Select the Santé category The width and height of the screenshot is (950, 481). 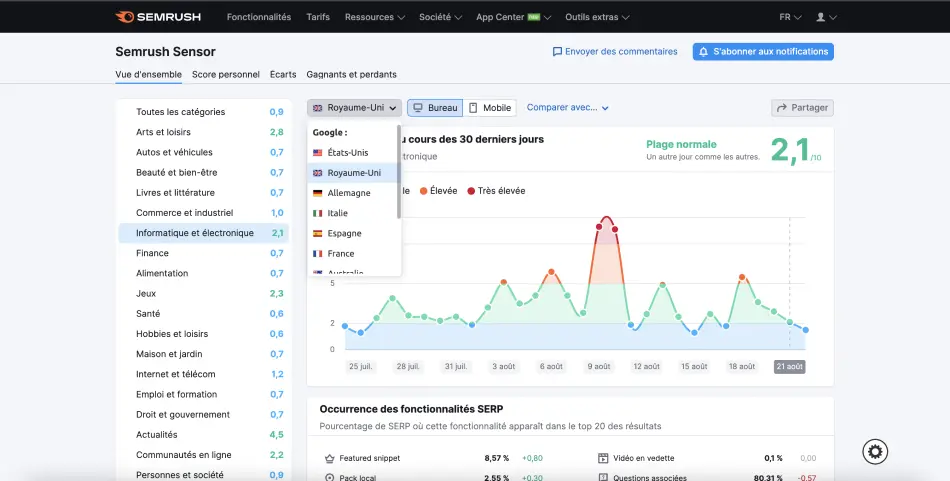click(204, 314)
